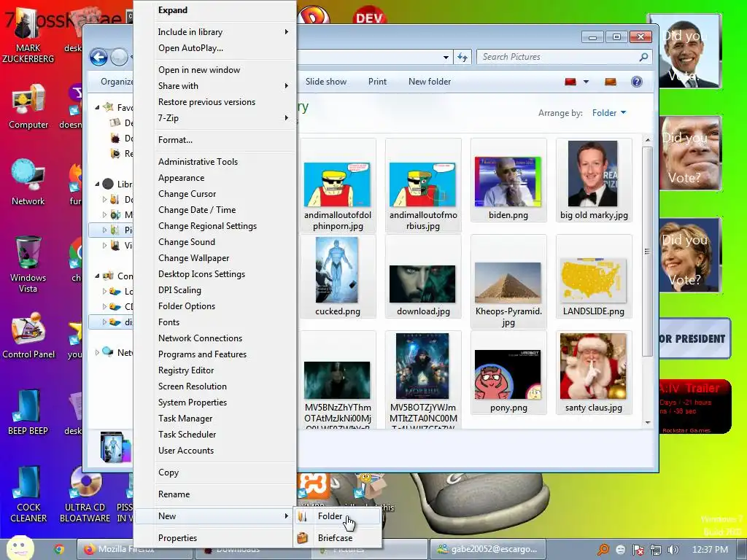Screen dimensions: 747x560
Task: Choose Folder in the New submenu
Action: pyautogui.click(x=337, y=516)
